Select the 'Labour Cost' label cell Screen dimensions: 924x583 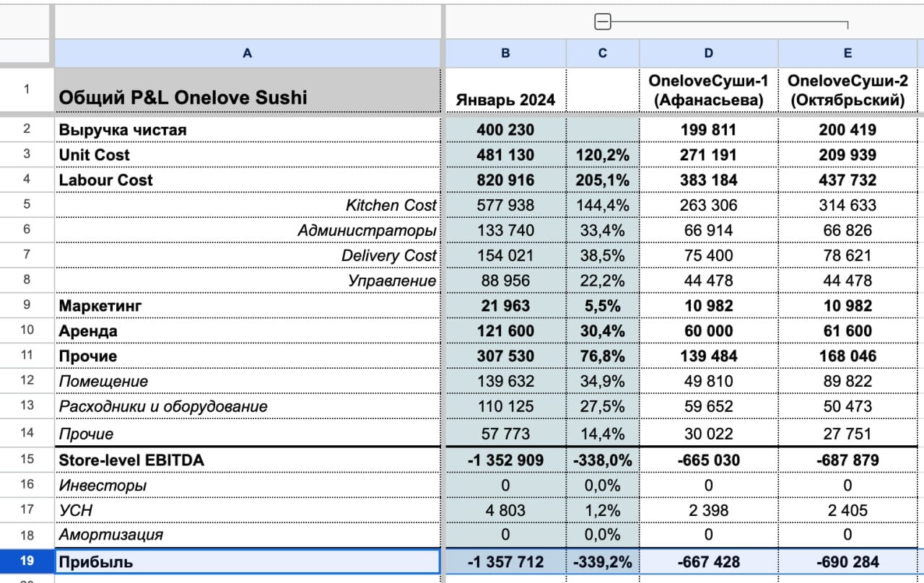tap(248, 180)
